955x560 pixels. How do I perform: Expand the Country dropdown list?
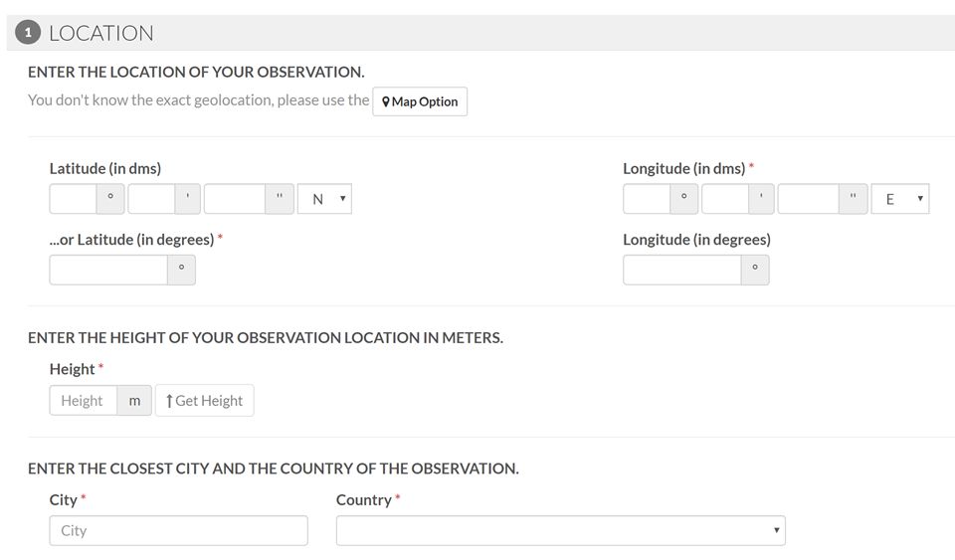(561, 531)
